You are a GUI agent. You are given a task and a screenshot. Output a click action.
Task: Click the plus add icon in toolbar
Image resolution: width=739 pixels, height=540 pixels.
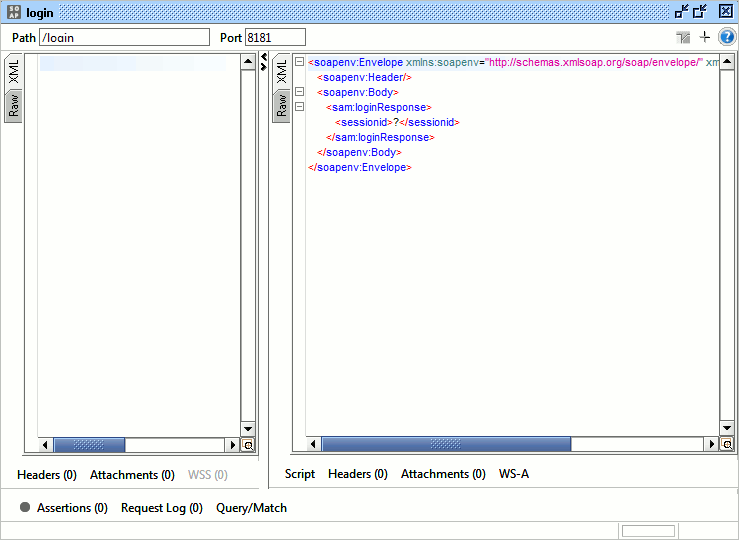click(x=705, y=37)
